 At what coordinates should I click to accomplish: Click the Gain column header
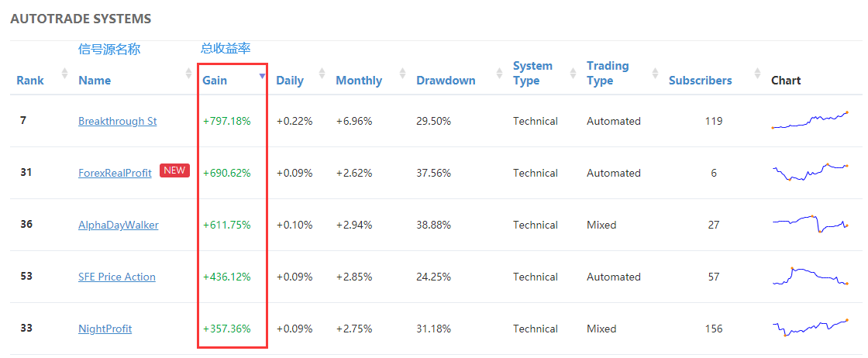(215, 81)
